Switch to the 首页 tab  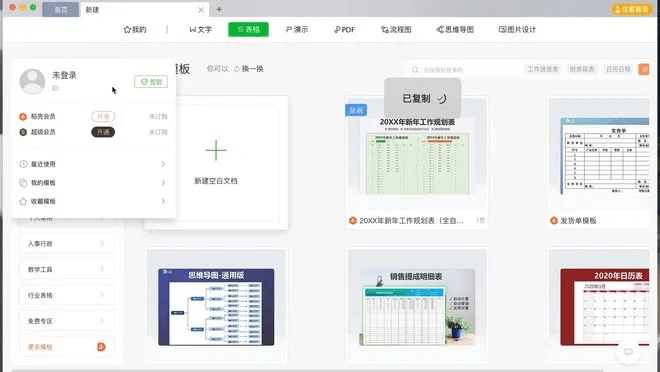[61, 9]
